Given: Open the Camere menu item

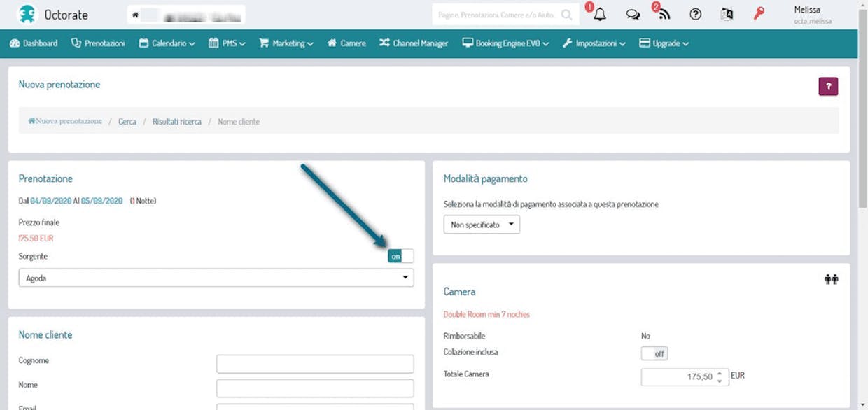Looking at the screenshot, I should tap(346, 43).
